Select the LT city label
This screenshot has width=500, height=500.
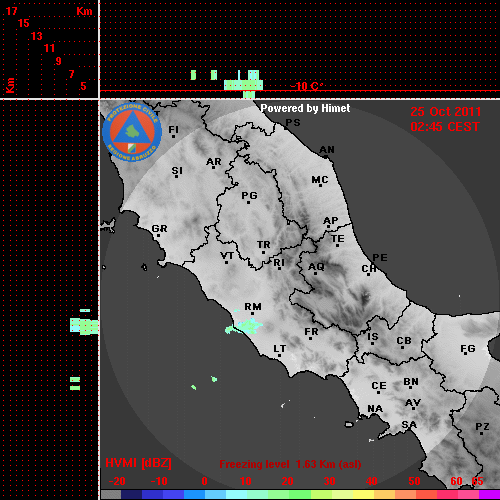(280, 349)
